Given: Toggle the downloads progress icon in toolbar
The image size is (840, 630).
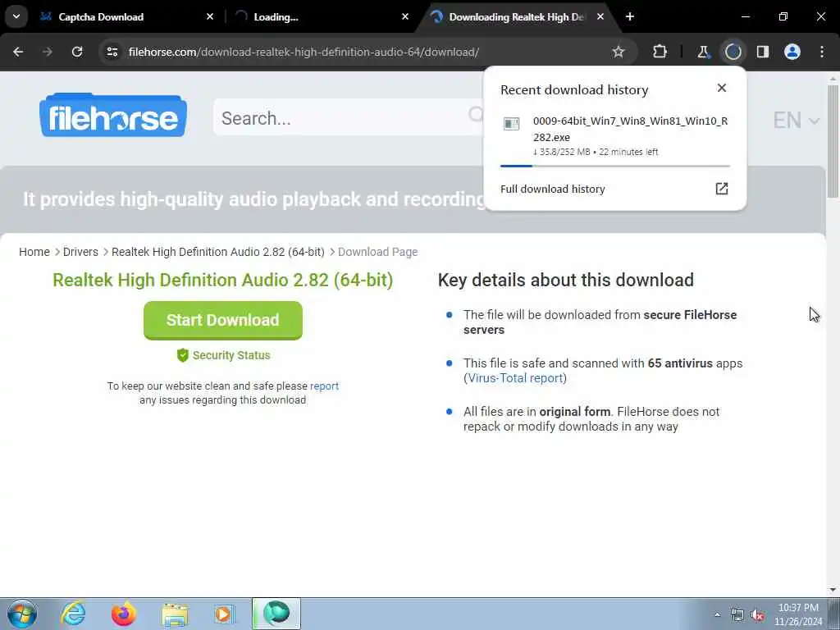Looking at the screenshot, I should [733, 52].
